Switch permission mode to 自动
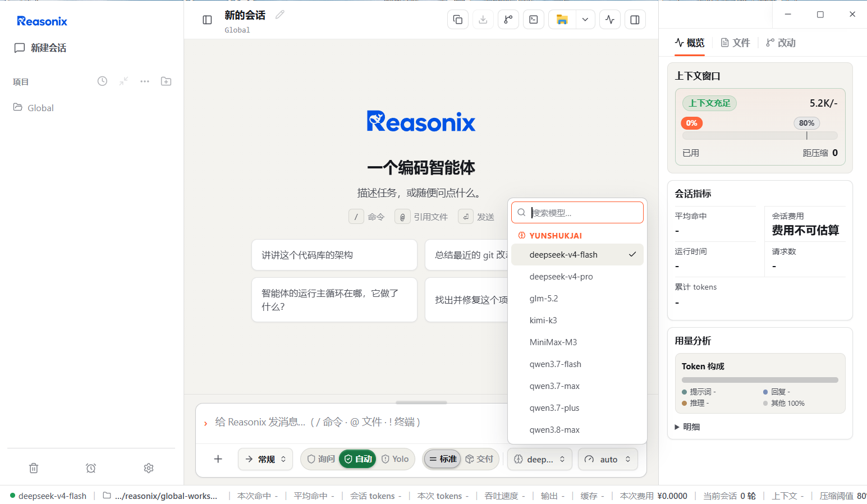This screenshot has height=504, width=867. coord(357,459)
